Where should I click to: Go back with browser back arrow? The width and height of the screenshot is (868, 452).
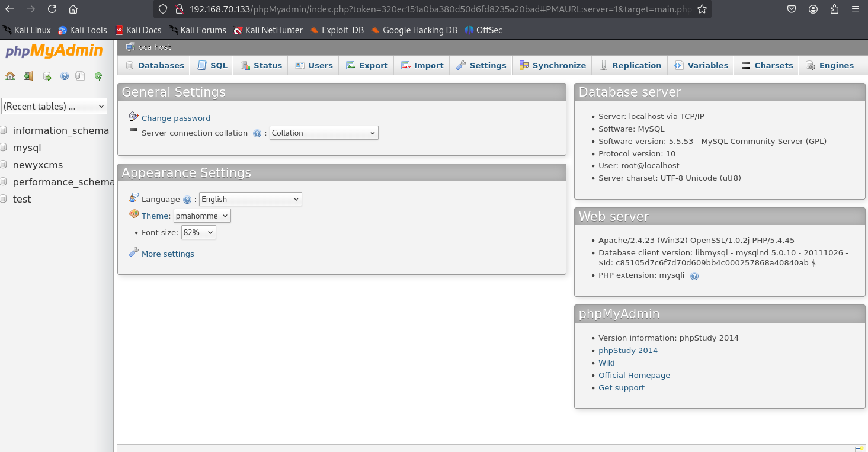click(x=9, y=9)
